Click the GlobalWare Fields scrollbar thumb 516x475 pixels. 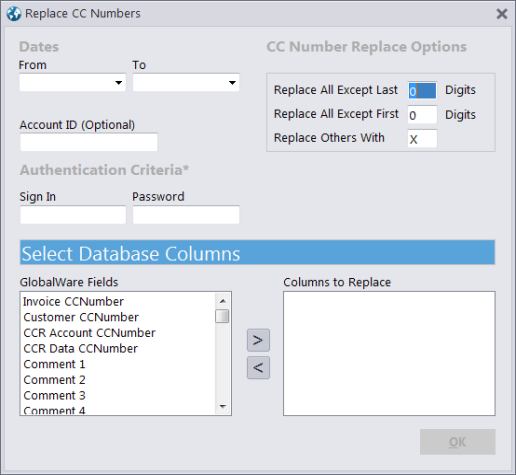point(222,316)
